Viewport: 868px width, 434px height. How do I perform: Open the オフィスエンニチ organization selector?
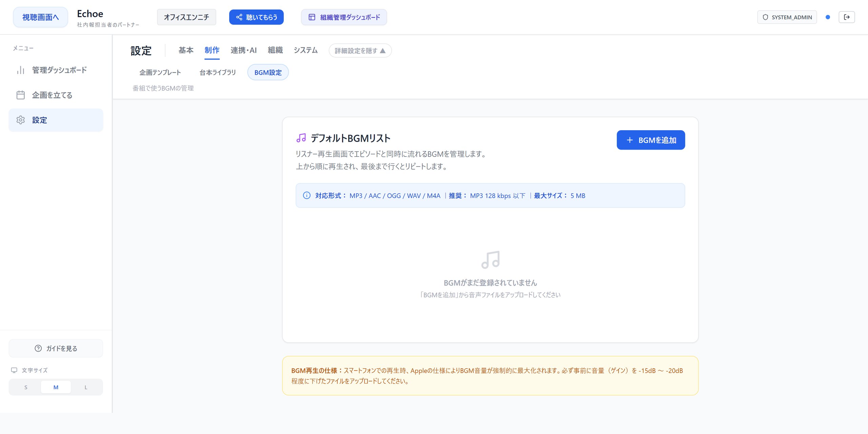point(186,17)
